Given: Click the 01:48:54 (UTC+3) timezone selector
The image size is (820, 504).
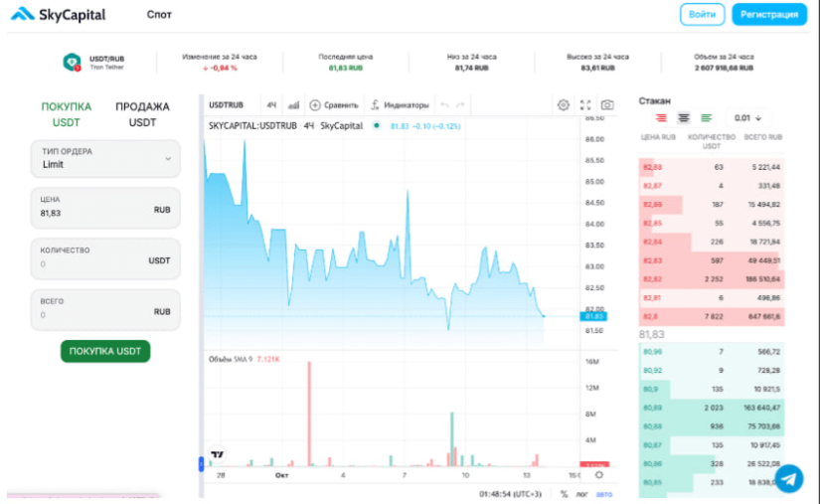Looking at the screenshot, I should tap(511, 494).
